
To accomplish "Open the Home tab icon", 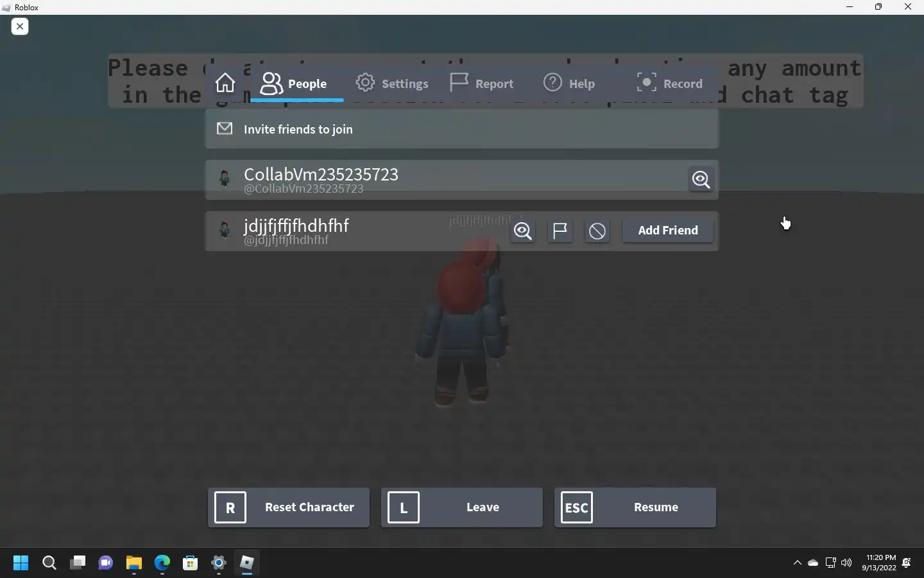I will click(x=225, y=83).
